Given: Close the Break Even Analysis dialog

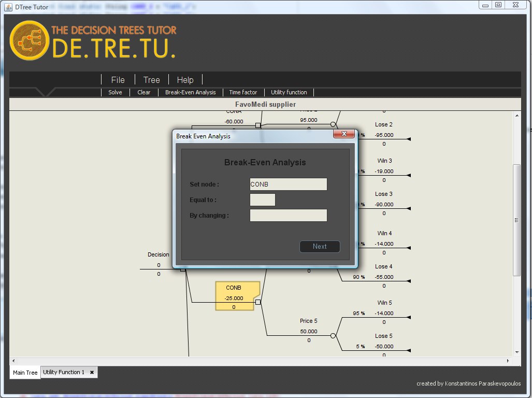Looking at the screenshot, I should [x=343, y=135].
